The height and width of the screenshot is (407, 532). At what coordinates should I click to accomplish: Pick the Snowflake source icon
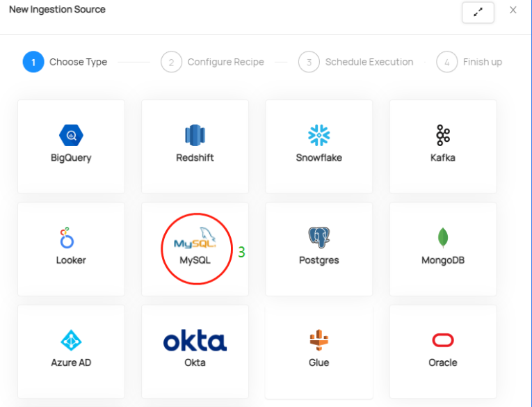coord(319,135)
